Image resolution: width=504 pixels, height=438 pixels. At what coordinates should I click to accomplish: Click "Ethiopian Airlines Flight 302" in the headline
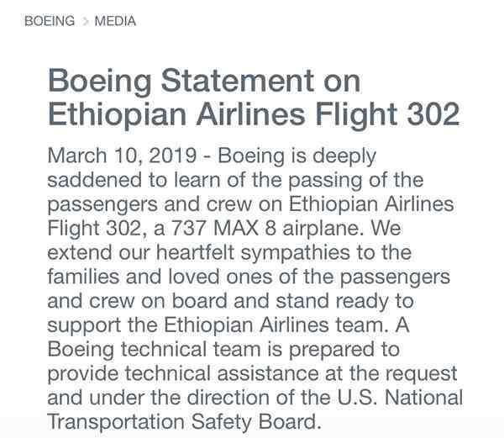point(254,115)
